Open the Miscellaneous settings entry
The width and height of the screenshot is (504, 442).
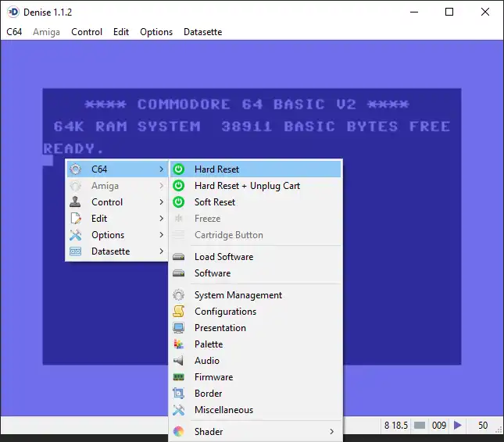256,409
